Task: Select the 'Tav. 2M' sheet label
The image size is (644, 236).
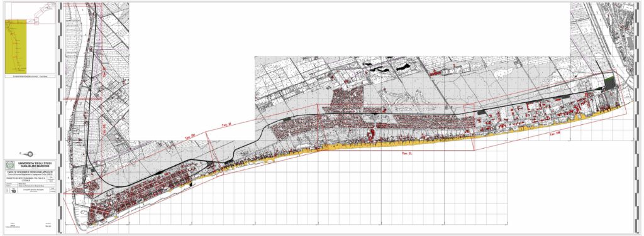Action: tap(555, 134)
